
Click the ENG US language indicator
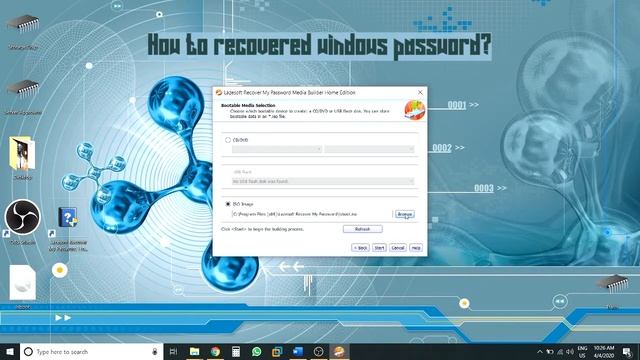click(x=582, y=352)
